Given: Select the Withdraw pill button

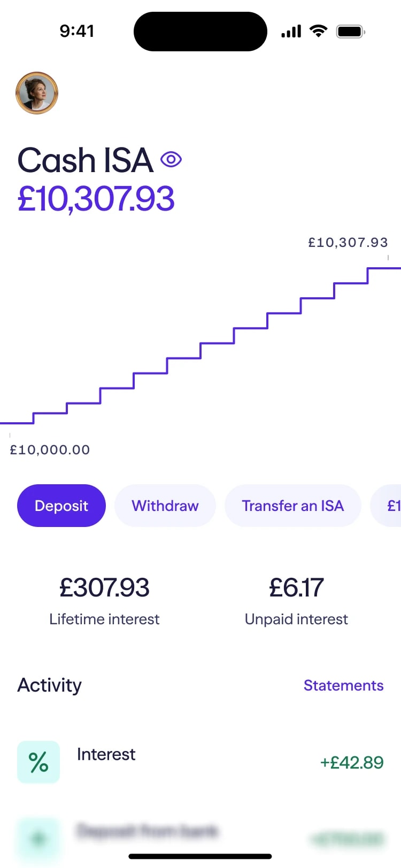Looking at the screenshot, I should coord(165,506).
